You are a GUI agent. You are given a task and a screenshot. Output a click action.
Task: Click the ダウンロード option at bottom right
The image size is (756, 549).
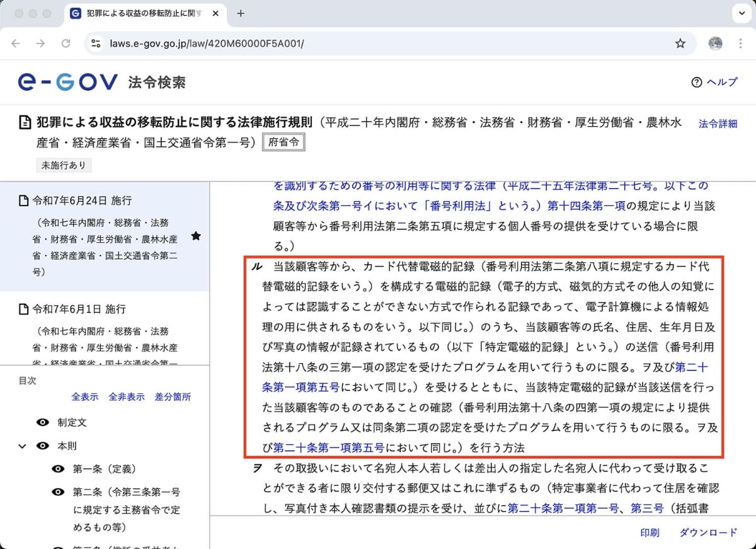coord(708,533)
